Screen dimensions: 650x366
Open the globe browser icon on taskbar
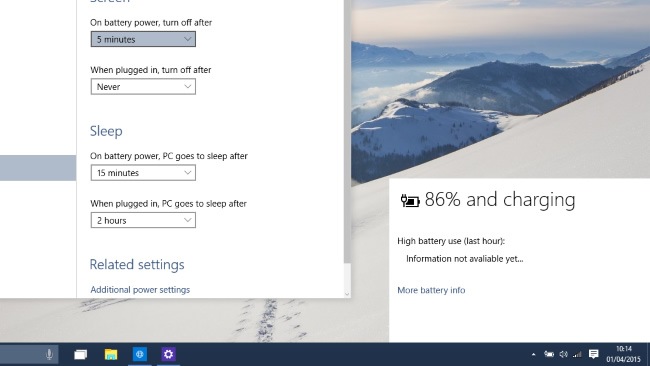[x=140, y=354]
